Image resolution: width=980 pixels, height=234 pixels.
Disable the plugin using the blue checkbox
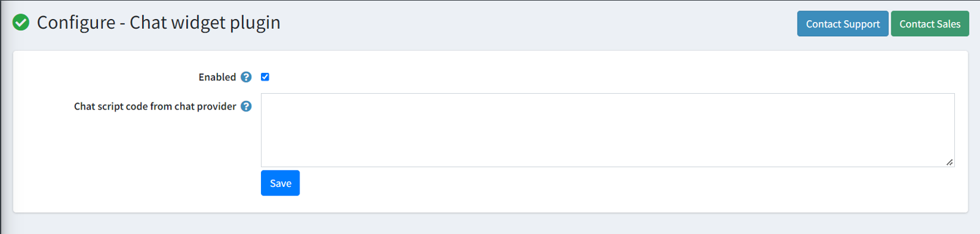coord(265,77)
